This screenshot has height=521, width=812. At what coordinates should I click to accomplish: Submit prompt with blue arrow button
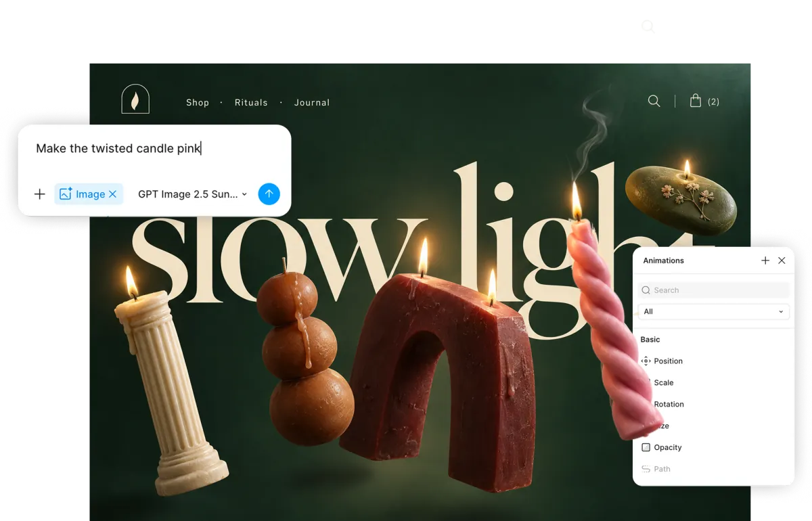[269, 194]
